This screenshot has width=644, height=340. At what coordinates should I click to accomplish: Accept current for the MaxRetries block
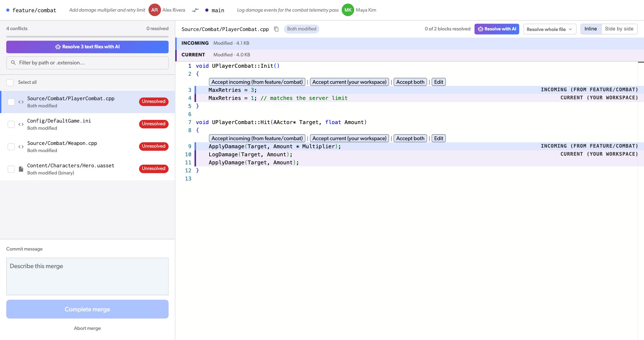coord(349,82)
